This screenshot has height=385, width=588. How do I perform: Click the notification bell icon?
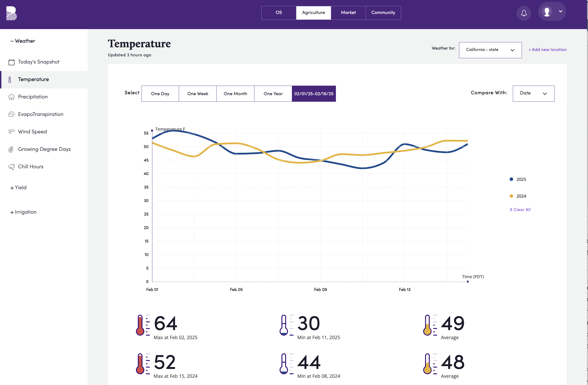[524, 13]
